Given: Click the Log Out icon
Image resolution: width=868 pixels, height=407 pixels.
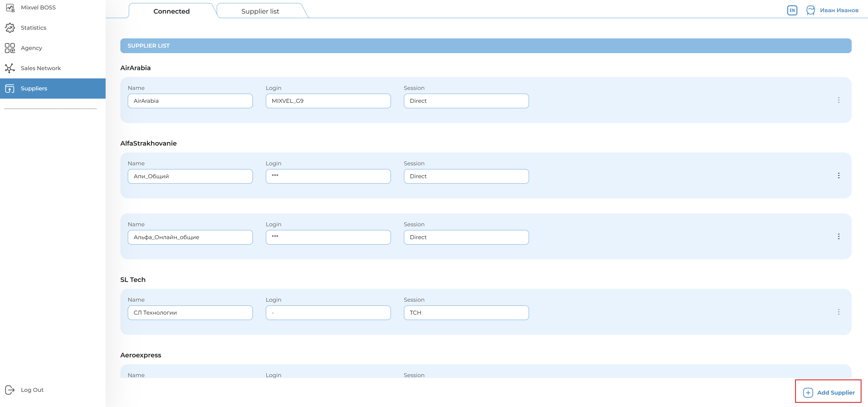Looking at the screenshot, I should click(10, 390).
